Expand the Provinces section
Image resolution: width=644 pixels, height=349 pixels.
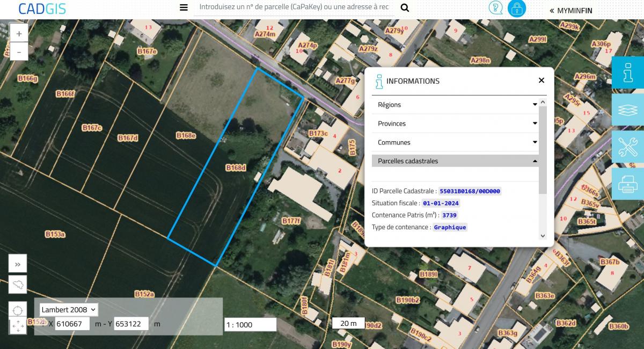point(456,123)
